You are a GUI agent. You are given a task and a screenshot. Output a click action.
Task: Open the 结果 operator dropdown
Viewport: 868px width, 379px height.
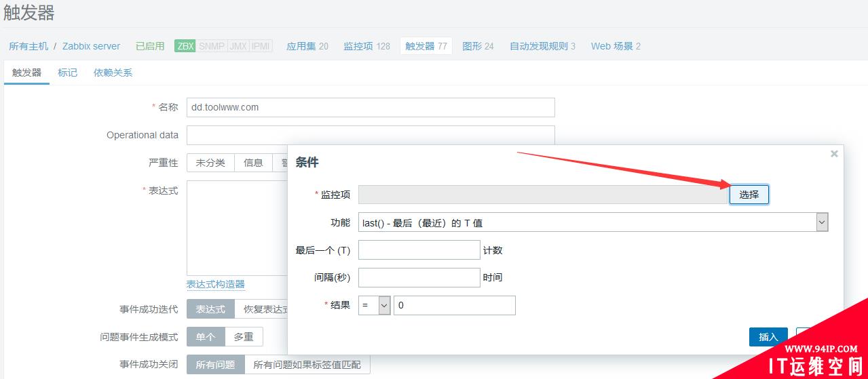(375, 306)
